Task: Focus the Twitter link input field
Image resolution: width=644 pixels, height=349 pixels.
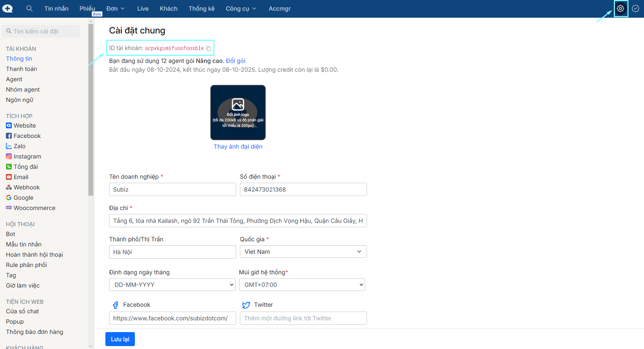Action: (303, 318)
